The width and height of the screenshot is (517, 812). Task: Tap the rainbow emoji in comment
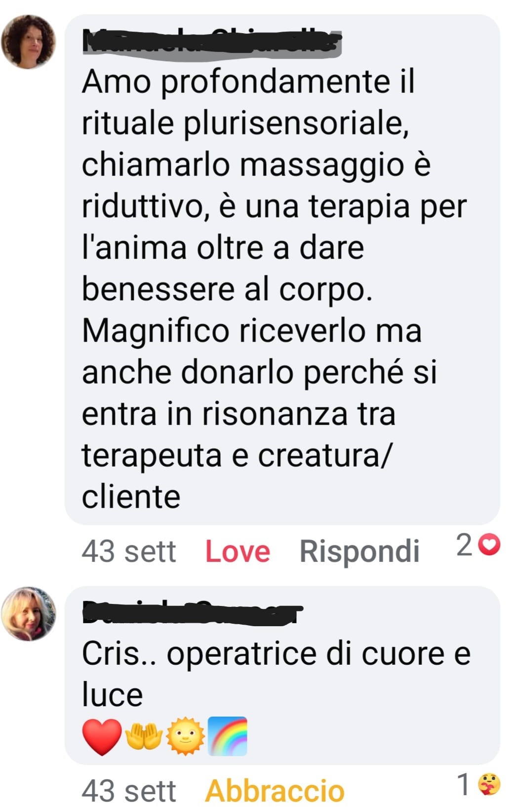(228, 736)
